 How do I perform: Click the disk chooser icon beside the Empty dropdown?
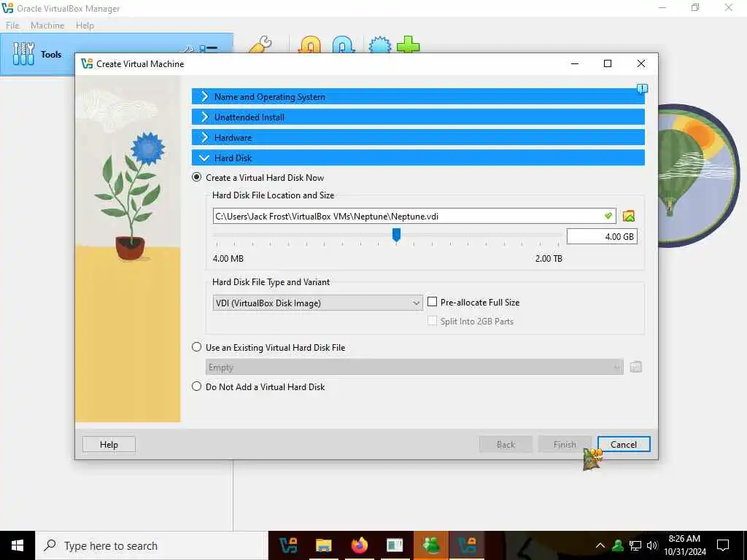(635, 367)
